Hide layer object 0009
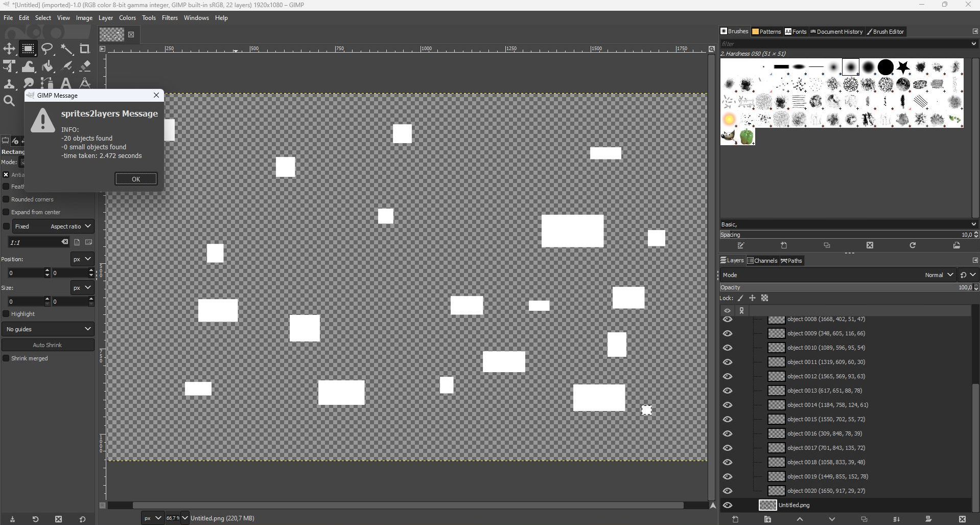 (728, 333)
